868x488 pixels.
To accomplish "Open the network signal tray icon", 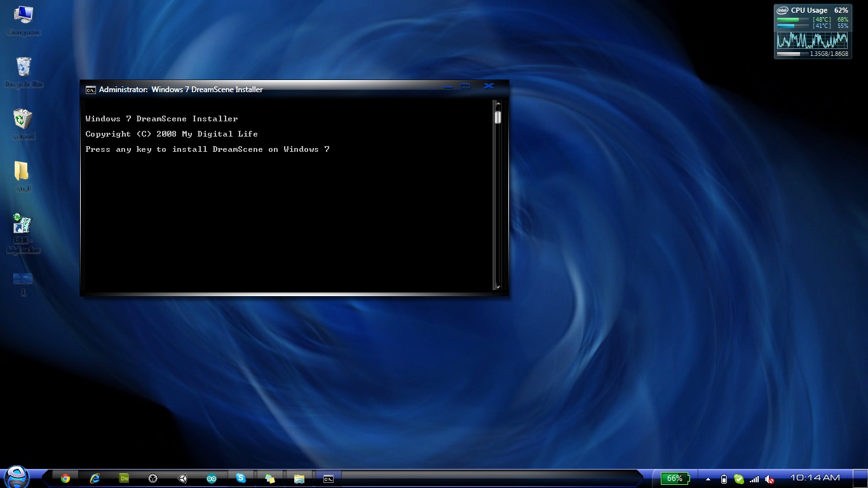I will [754, 479].
